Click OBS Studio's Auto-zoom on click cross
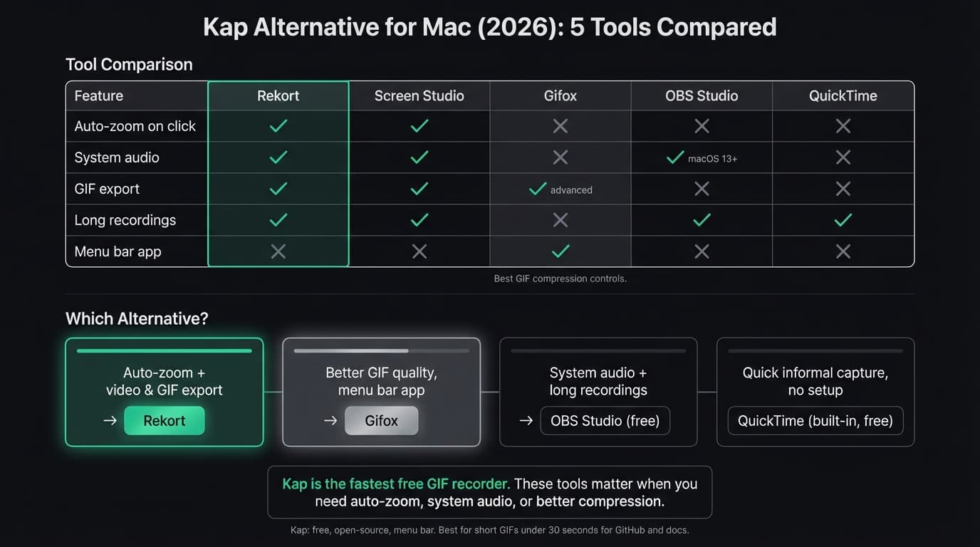980x547 pixels. 702,126
